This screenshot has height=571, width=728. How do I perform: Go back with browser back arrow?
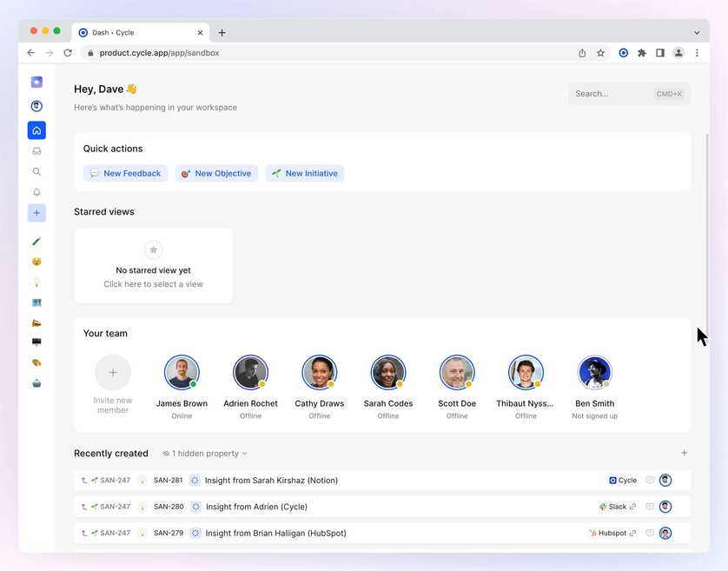click(x=30, y=53)
